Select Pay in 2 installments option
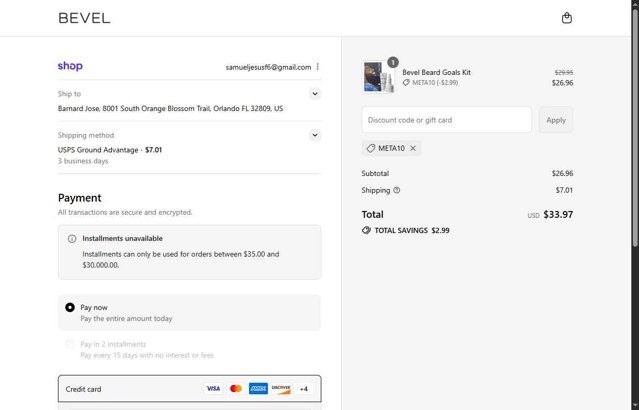Viewport: 639px width, 410px height. [x=70, y=344]
